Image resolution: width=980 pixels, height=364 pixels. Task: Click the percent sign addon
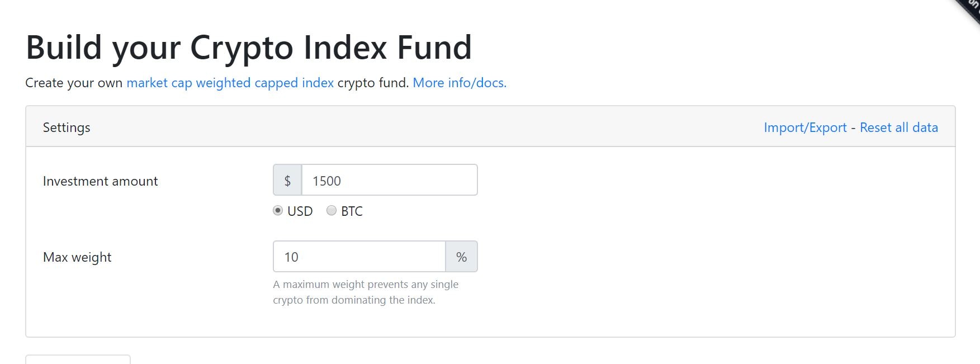pos(462,256)
